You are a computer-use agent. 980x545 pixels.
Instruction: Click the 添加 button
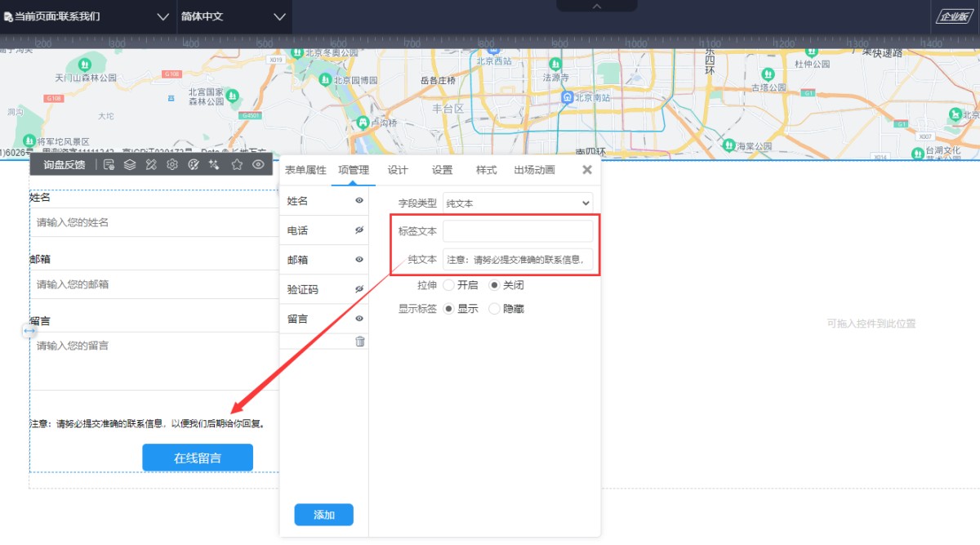click(x=323, y=515)
